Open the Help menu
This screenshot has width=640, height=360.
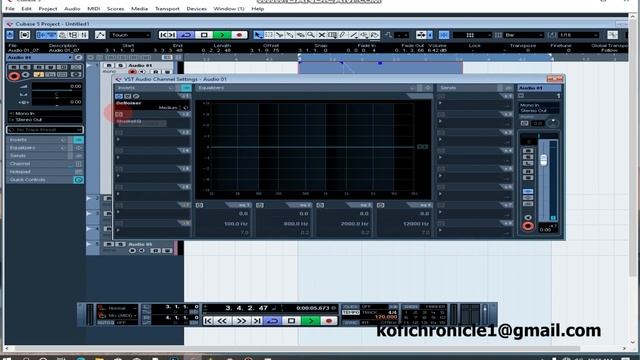point(258,9)
